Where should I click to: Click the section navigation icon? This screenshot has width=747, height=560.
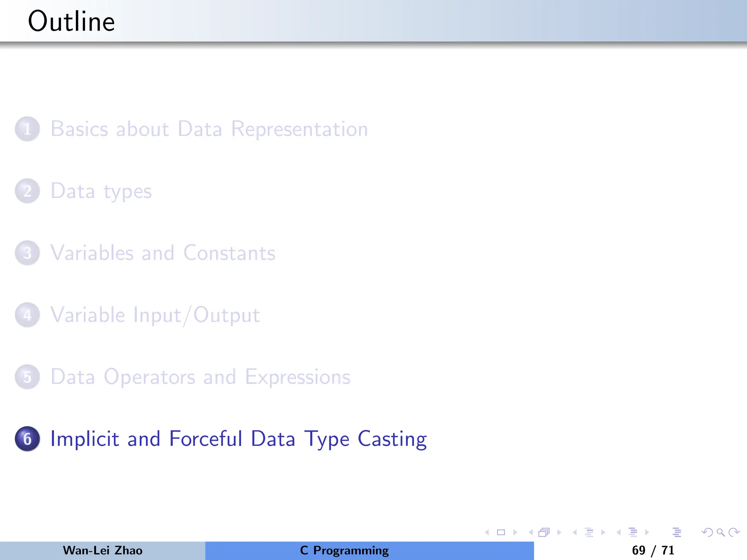[x=633, y=532]
